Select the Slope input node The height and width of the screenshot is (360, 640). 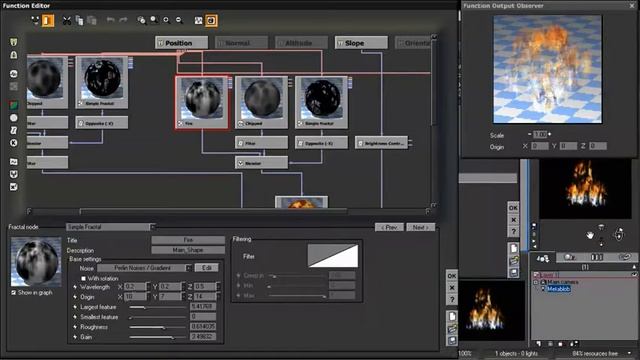tap(361, 43)
